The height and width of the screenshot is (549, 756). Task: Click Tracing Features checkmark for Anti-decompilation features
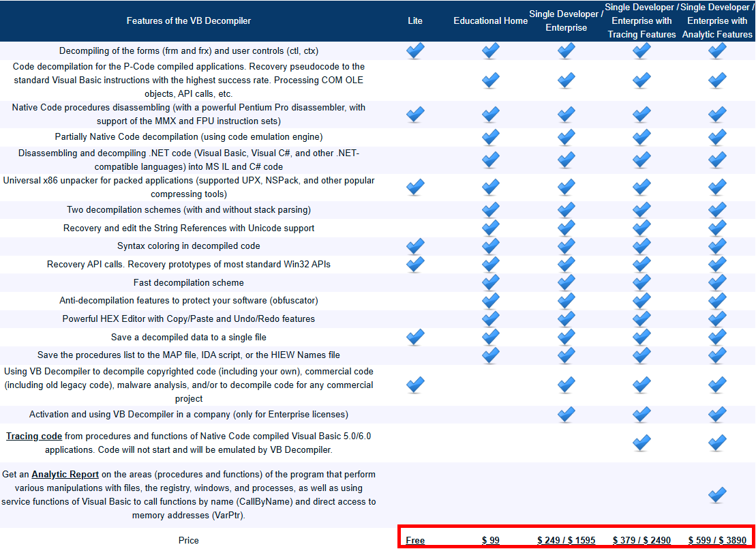click(x=641, y=301)
